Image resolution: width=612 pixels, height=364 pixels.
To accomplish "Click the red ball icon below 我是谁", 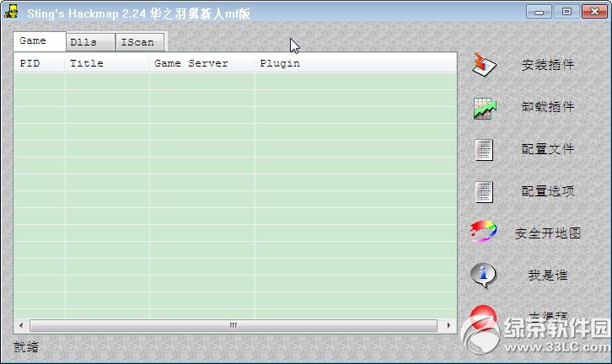I will click(x=484, y=316).
